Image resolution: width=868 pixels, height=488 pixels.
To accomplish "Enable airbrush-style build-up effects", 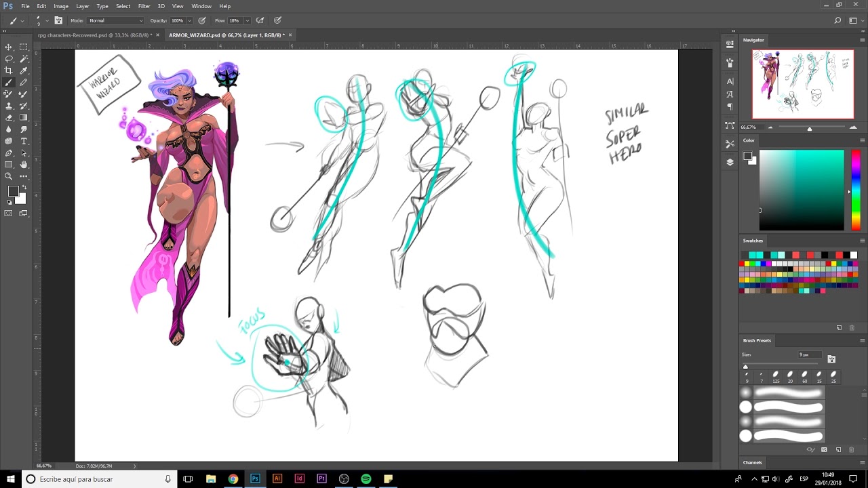I will point(260,20).
